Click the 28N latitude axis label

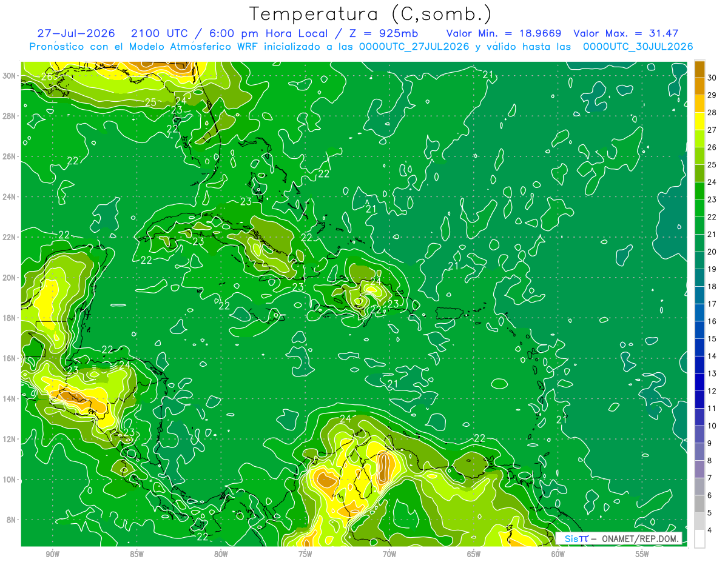click(10, 116)
